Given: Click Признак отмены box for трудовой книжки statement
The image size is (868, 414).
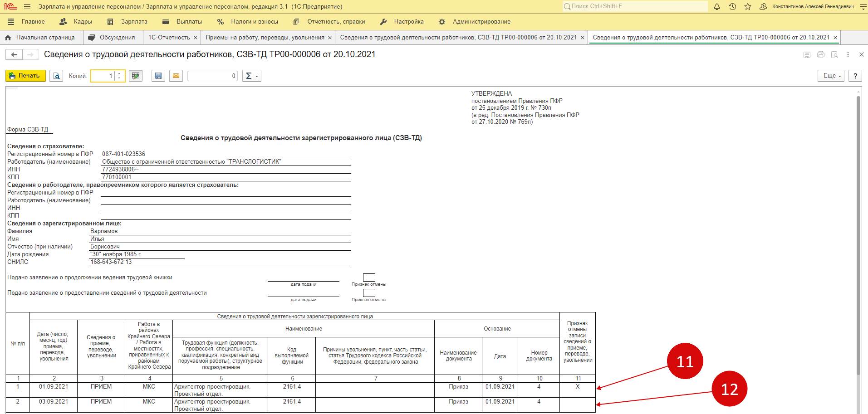Looking at the screenshot, I should coord(369,278).
